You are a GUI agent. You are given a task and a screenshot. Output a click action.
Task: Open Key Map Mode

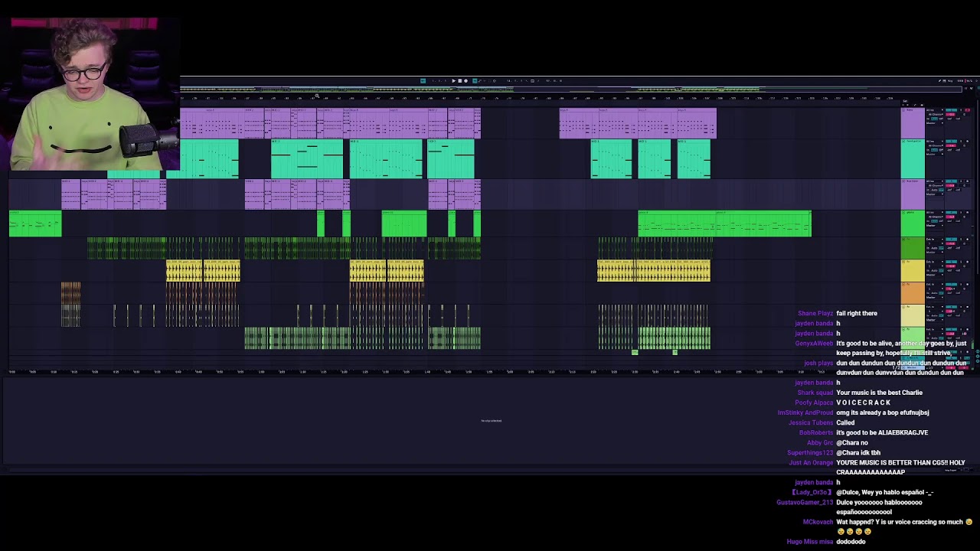tap(950, 81)
